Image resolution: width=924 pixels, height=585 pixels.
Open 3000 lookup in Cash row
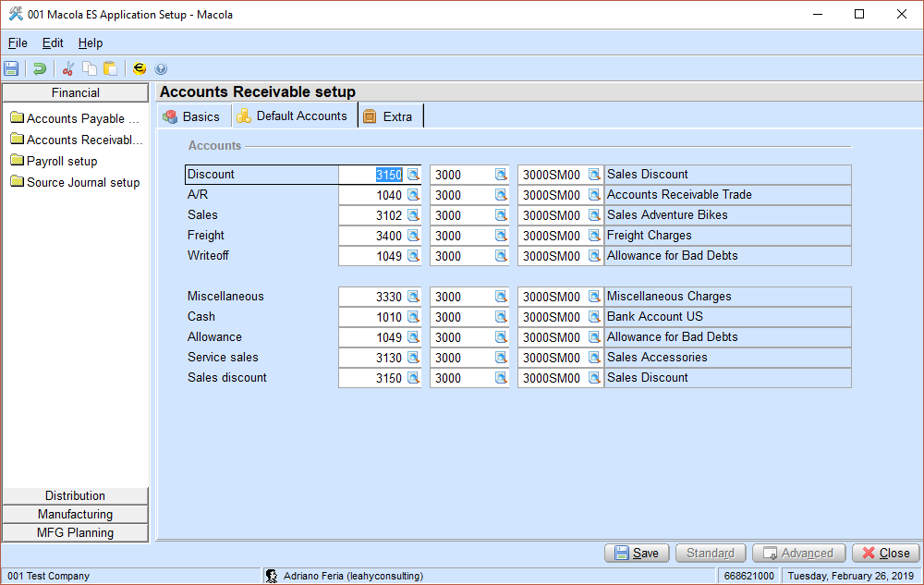500,317
